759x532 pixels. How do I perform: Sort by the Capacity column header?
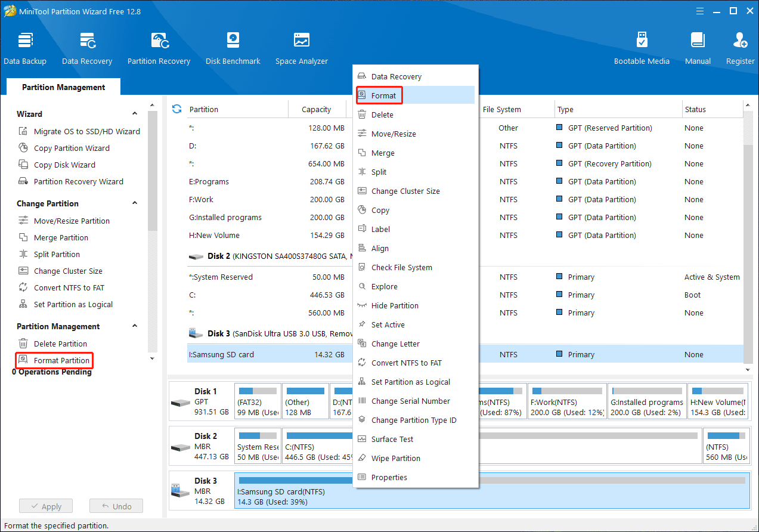coord(317,109)
